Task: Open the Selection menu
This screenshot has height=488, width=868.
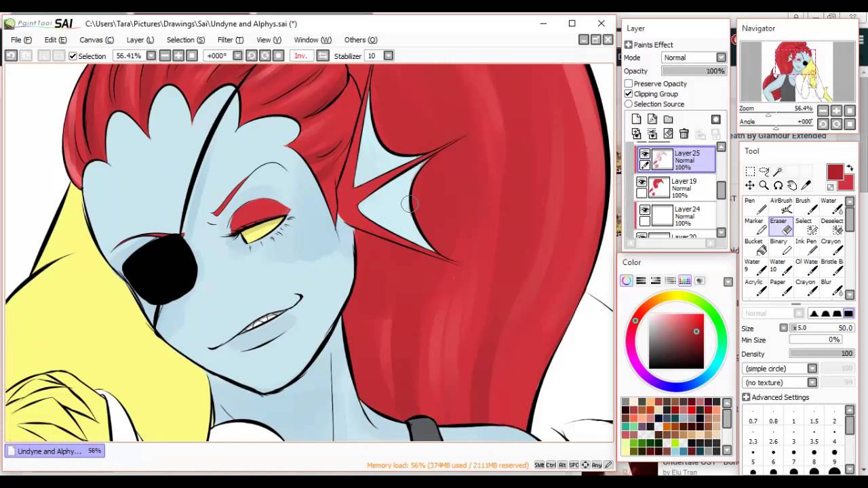Action: (x=186, y=40)
